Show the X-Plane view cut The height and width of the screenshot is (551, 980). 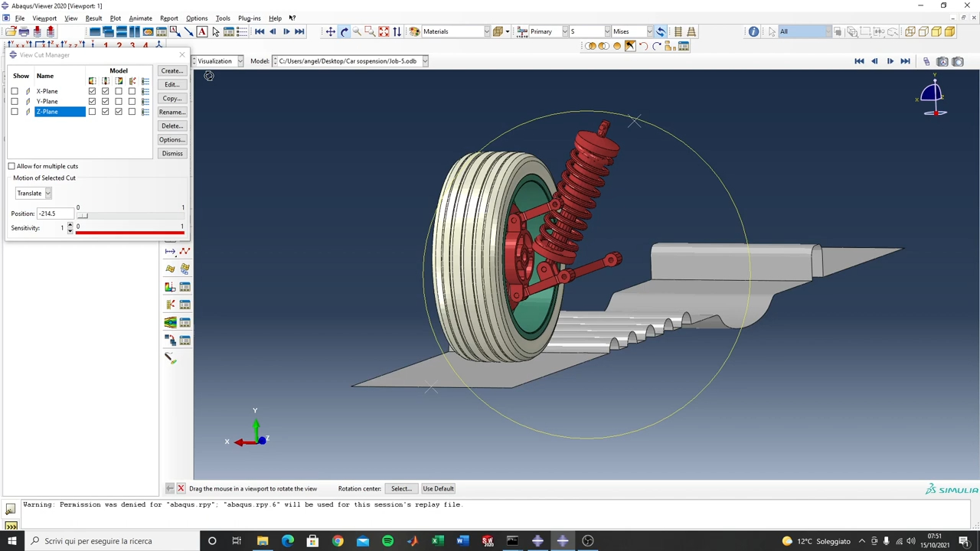[x=15, y=91]
